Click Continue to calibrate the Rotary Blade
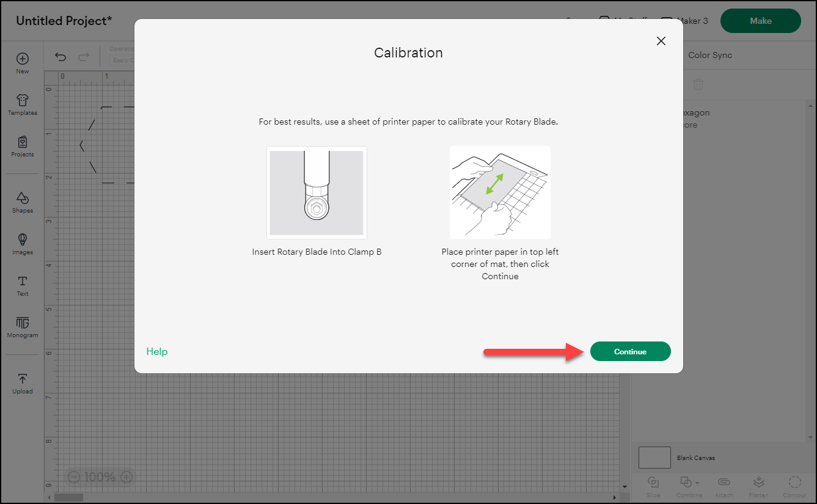The height and width of the screenshot is (504, 817). coord(630,351)
